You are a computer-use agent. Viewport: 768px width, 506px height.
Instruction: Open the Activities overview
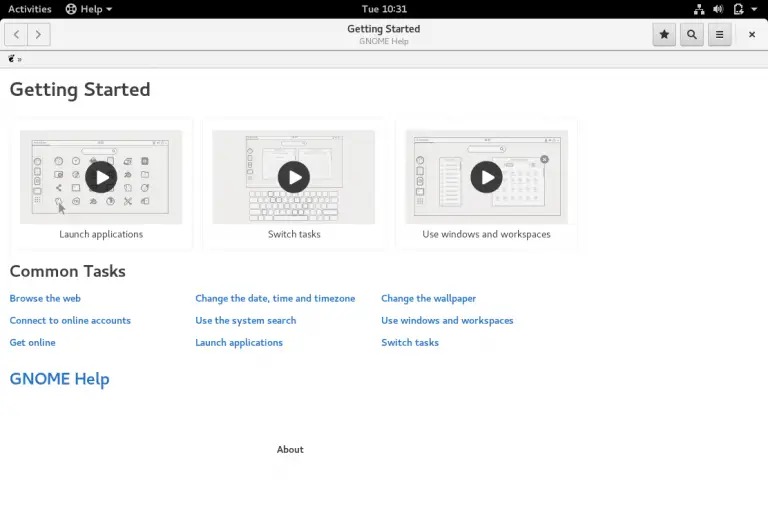pyautogui.click(x=30, y=9)
